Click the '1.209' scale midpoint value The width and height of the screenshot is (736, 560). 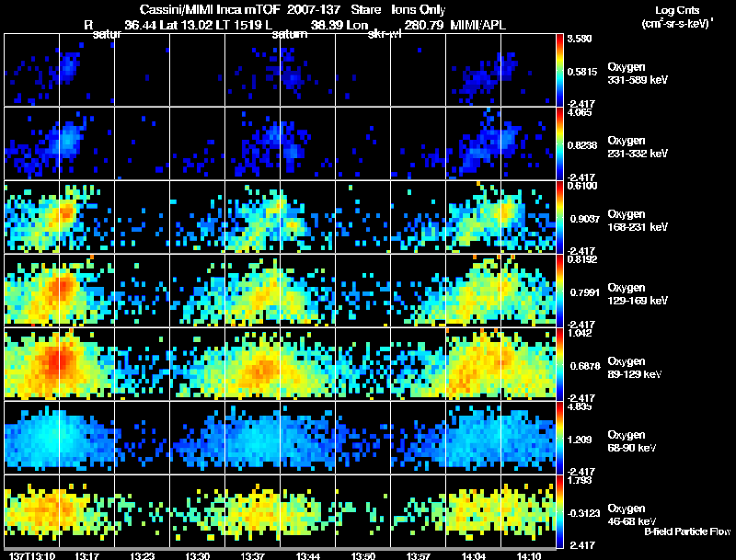(580, 440)
